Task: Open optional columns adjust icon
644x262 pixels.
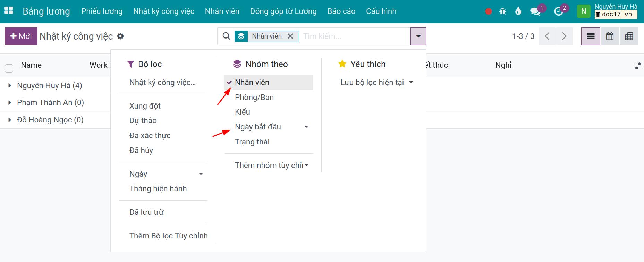Action: (x=638, y=66)
